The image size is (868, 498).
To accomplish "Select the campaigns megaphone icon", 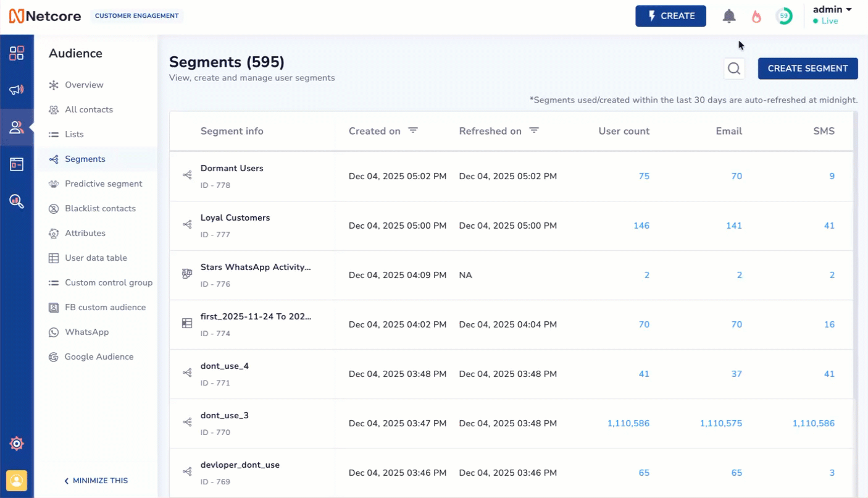I will 17,90.
